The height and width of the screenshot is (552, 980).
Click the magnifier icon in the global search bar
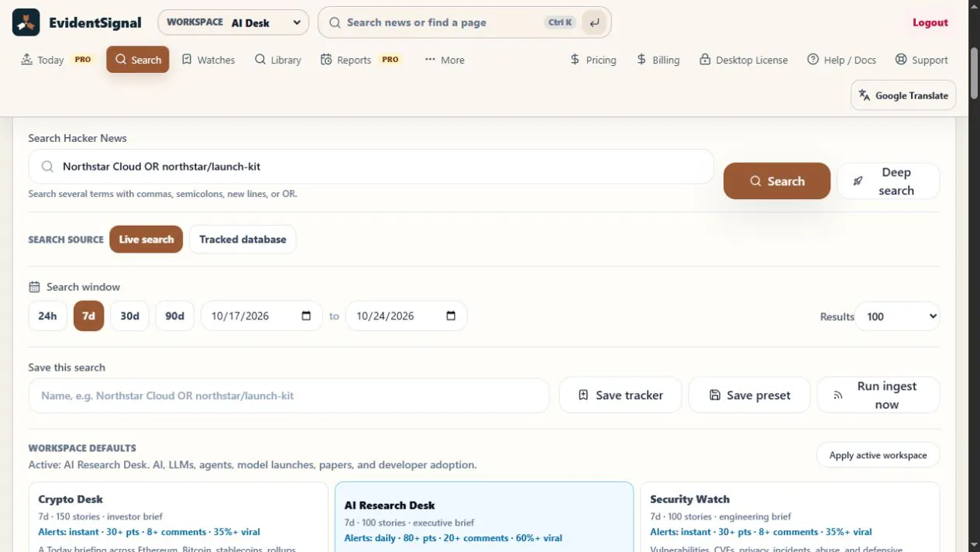click(x=335, y=22)
